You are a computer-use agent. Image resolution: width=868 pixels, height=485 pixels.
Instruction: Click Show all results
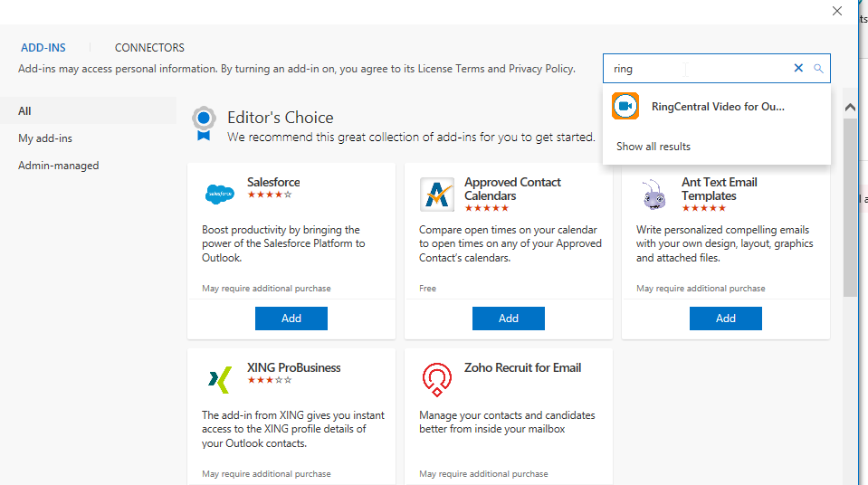click(x=653, y=147)
